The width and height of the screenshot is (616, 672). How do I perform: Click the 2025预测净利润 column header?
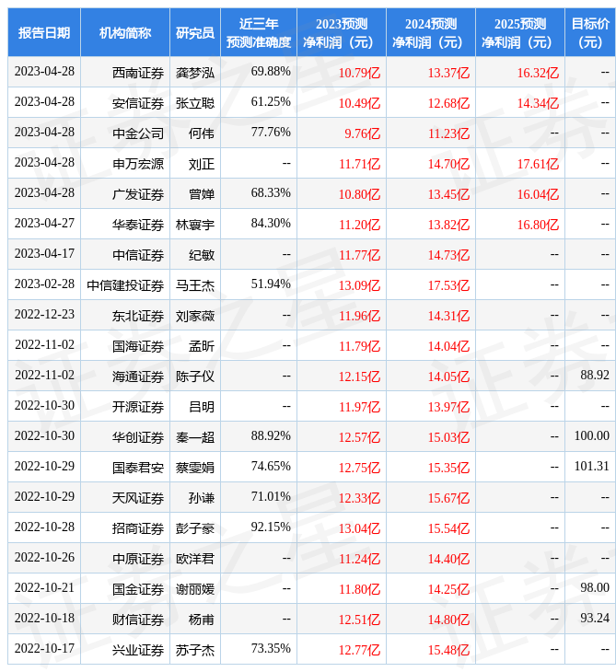520,32
